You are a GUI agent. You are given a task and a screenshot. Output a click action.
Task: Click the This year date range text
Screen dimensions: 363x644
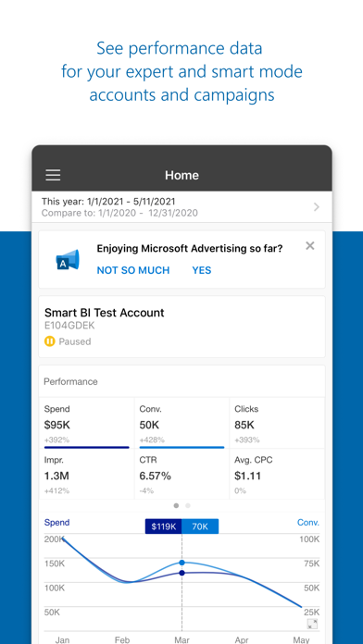[x=108, y=202]
